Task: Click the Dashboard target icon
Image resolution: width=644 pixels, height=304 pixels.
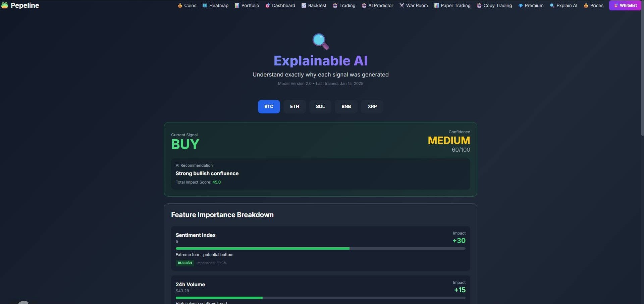Action: (x=268, y=6)
